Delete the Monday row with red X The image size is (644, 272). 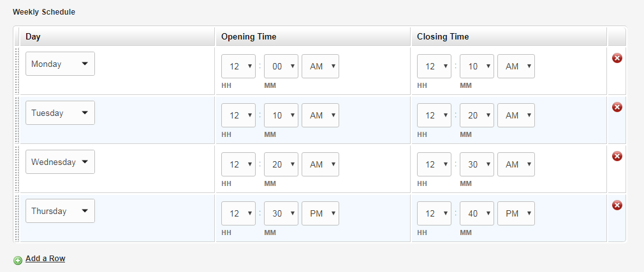click(x=617, y=58)
